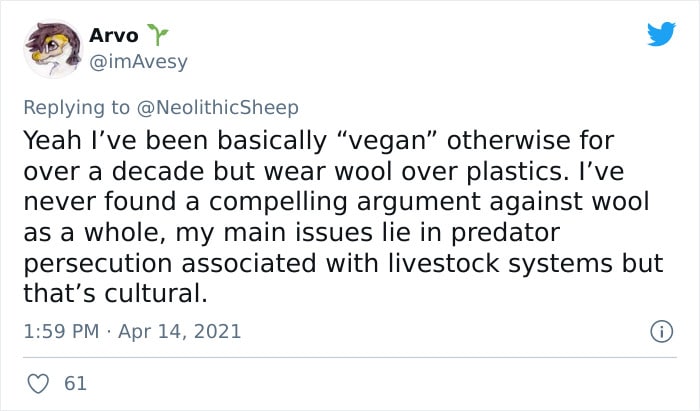Click the 'Replying to' label
The width and height of the screenshot is (700, 411).
(76, 108)
